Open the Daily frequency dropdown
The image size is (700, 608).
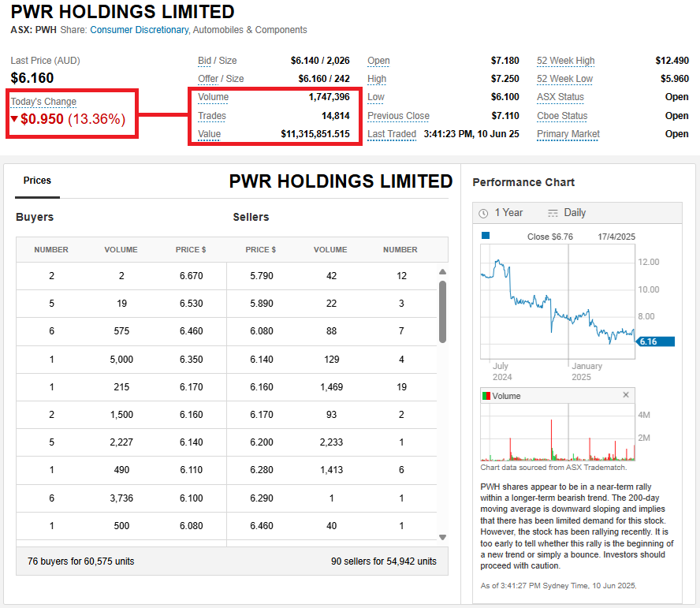tap(575, 213)
